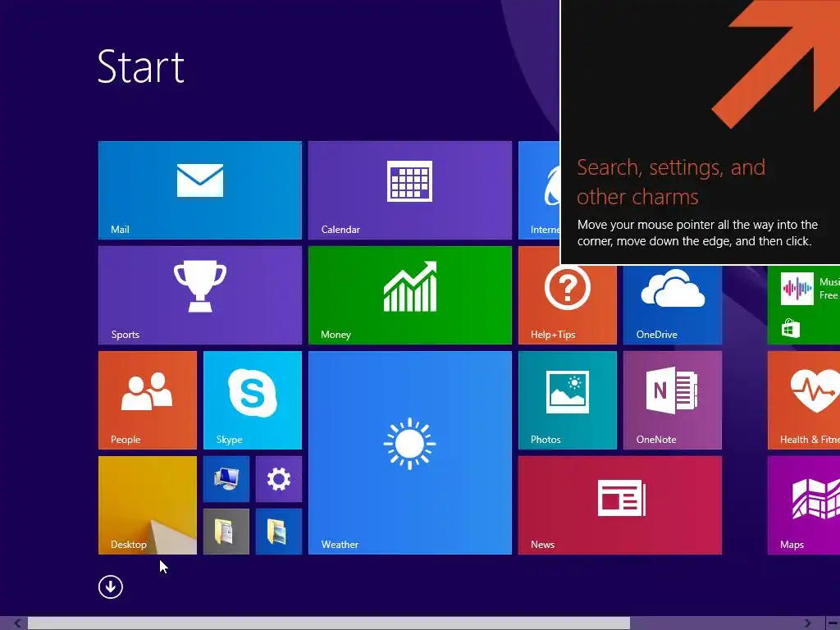The width and height of the screenshot is (840, 630).
Task: Open the Maps tile
Action: pyautogui.click(x=804, y=505)
